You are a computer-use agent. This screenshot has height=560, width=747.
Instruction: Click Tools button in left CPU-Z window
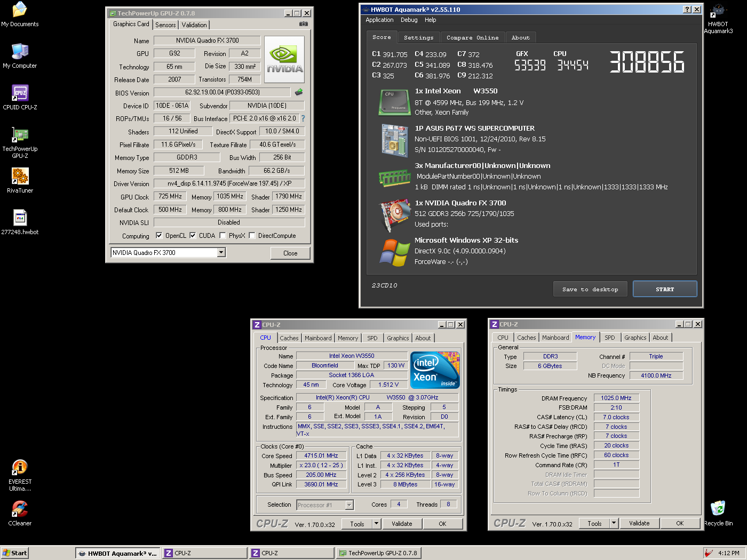357,524
